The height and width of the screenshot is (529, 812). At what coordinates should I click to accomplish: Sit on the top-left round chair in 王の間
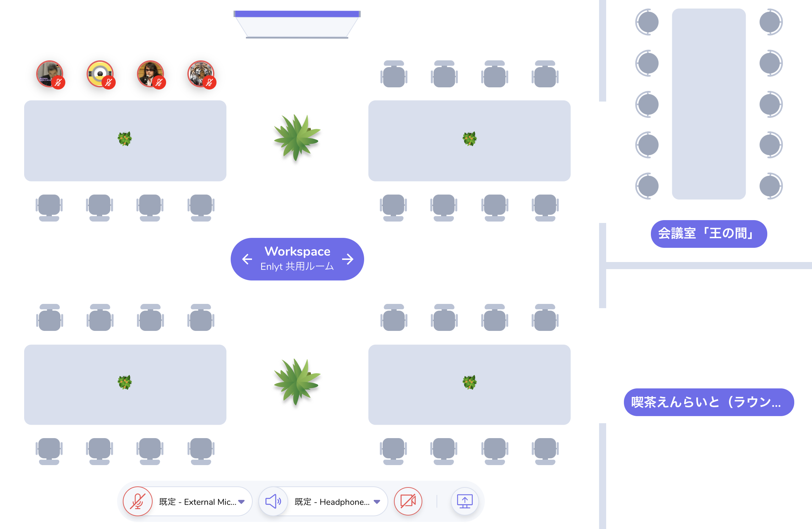647,22
